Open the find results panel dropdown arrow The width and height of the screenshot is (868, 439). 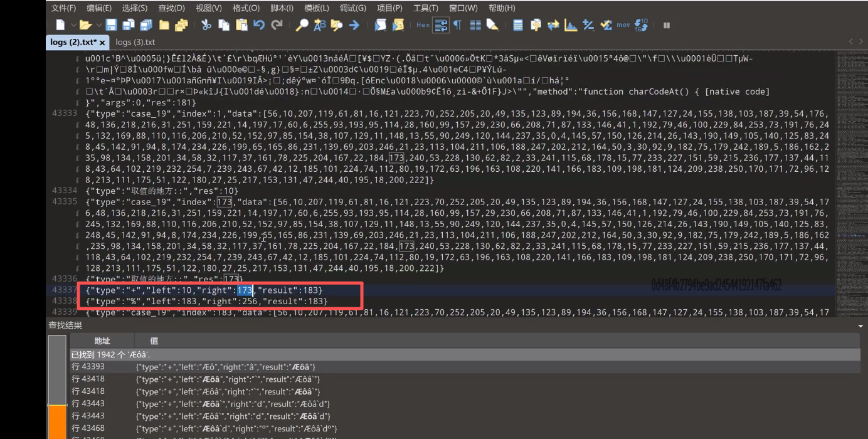[860, 326]
